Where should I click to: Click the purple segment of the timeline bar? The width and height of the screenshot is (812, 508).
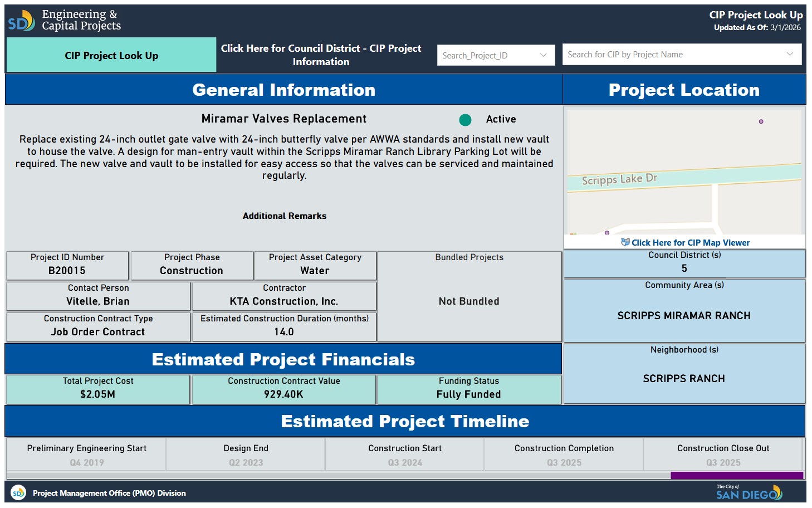pyautogui.click(x=736, y=476)
